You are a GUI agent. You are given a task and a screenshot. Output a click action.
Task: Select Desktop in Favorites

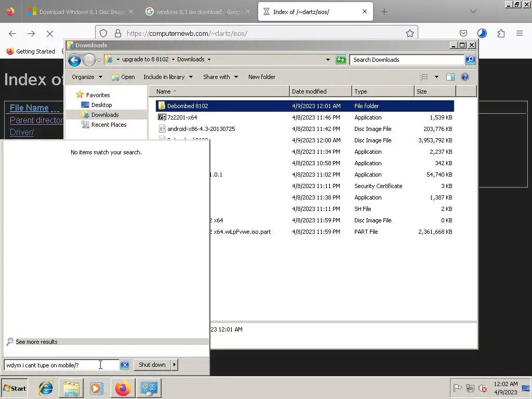[101, 105]
